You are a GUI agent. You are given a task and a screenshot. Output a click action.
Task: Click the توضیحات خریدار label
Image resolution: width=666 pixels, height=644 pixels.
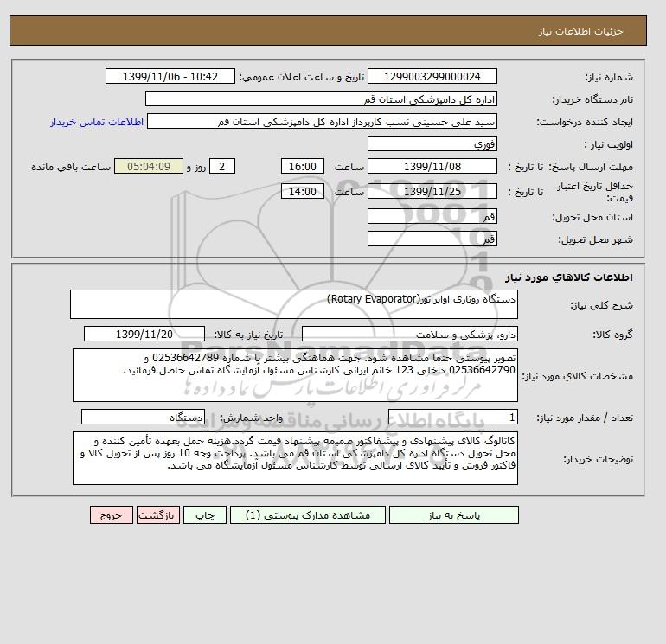point(598,459)
